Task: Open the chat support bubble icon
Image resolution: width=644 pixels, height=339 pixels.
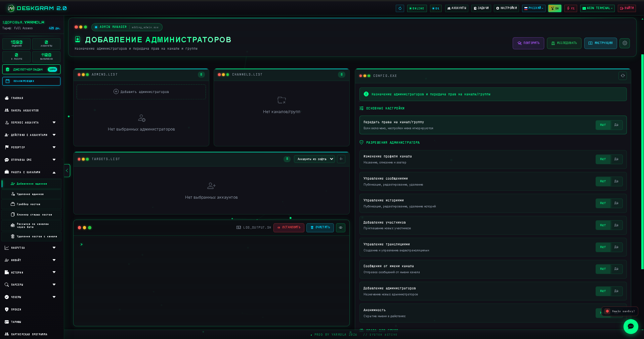Action: coord(631,326)
